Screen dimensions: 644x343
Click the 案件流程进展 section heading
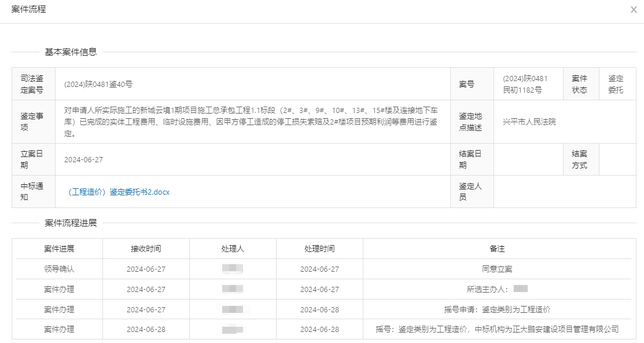(71, 223)
